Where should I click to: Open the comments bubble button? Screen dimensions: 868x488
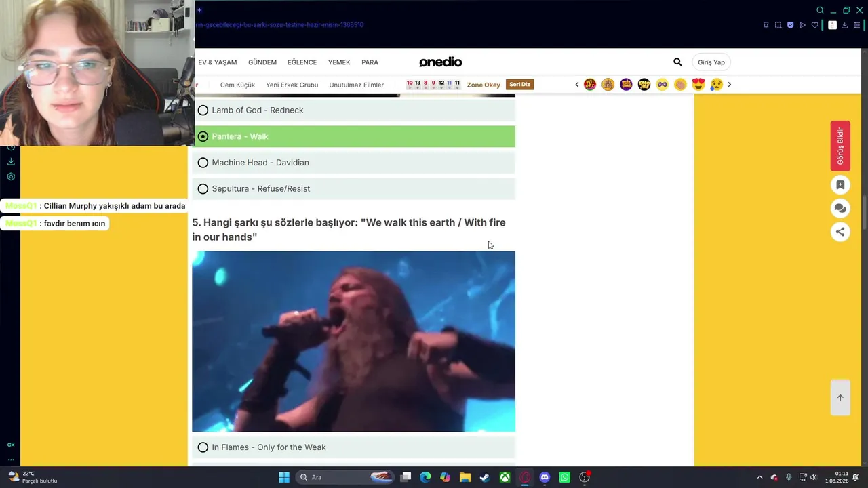[840, 208]
